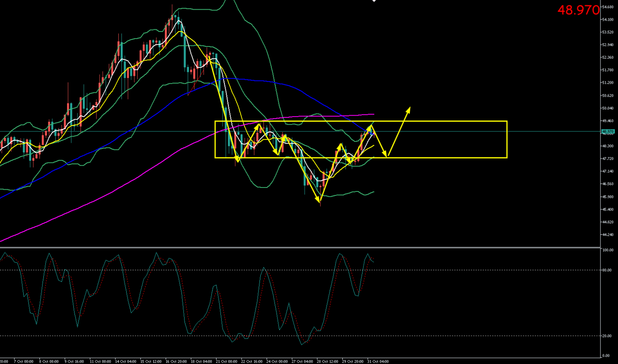Viewport: 618px width, 364px height.
Task: Click the current price tag 48.970 on axis
Action: 607,131
